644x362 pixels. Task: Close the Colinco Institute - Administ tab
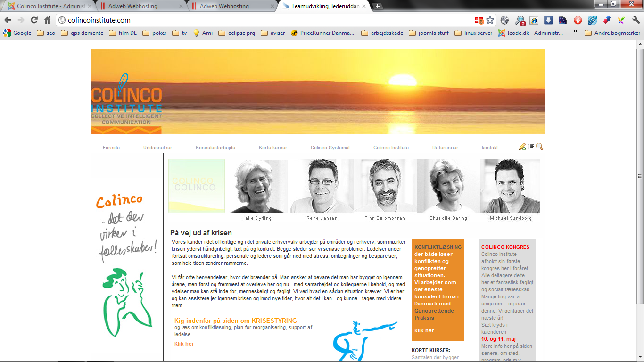[91, 6]
